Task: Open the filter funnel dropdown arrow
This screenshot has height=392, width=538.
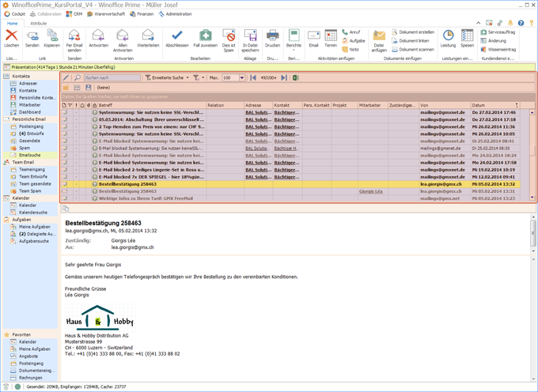Action: [203, 77]
